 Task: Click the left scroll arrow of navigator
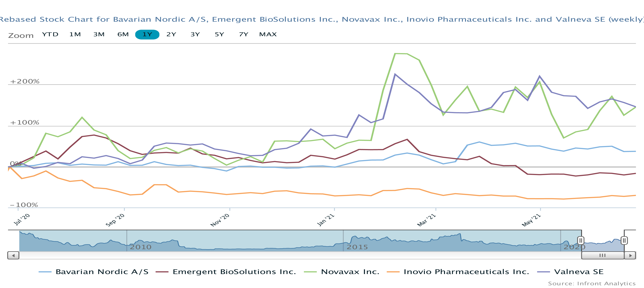[13, 255]
